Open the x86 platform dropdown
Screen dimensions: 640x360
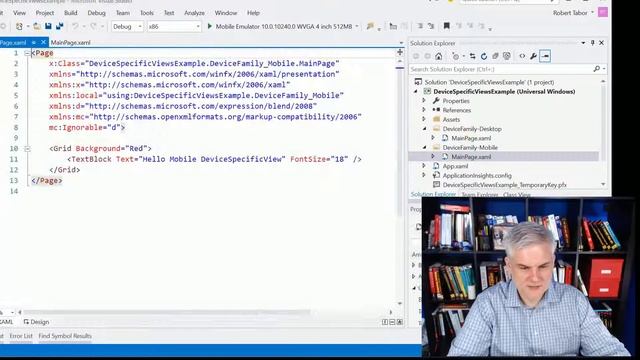point(174,27)
